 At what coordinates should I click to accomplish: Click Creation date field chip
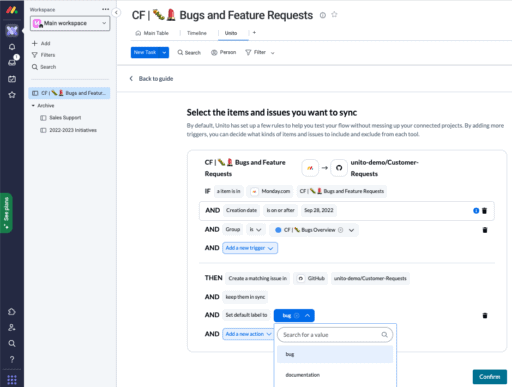coord(241,210)
